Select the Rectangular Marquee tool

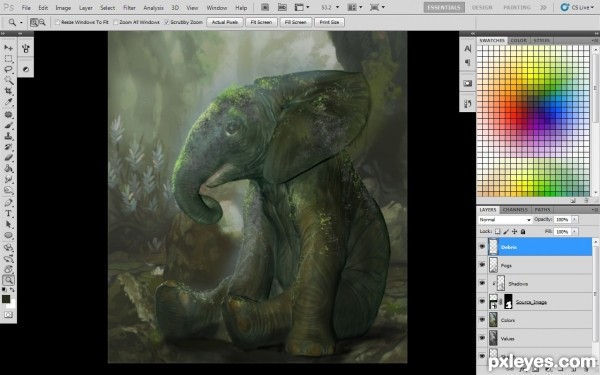click(x=8, y=59)
